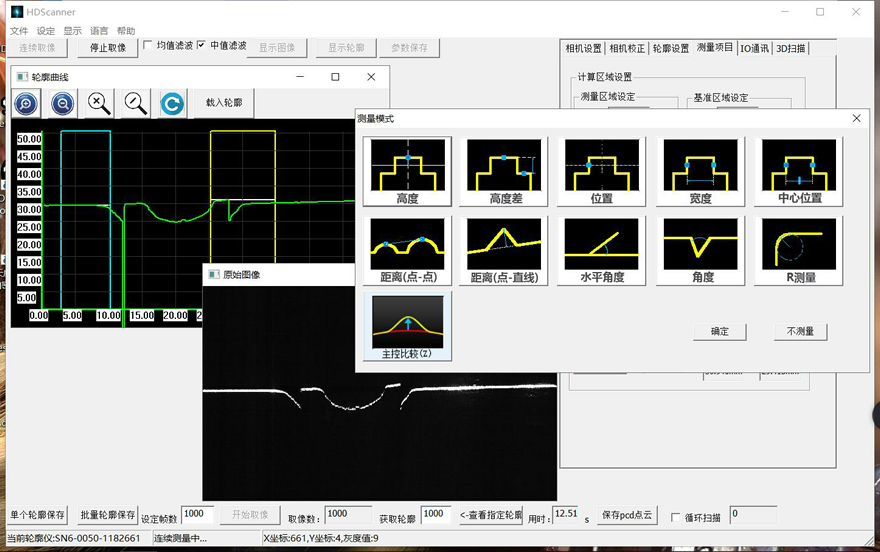Image resolution: width=880 pixels, height=552 pixels.
Task: Select the 高度 height measurement mode
Action: click(x=407, y=172)
